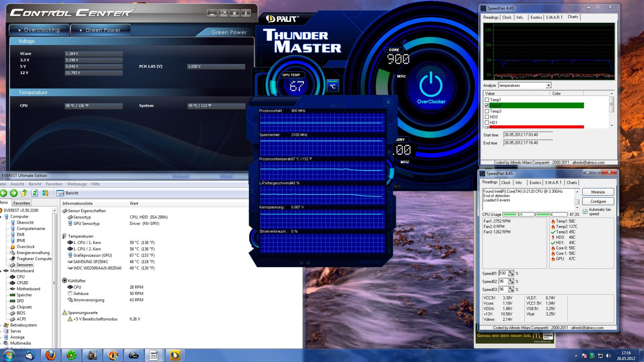Screen dimensions: 644x362
Task: Click the Control Center info button
Action: click(x=246, y=13)
